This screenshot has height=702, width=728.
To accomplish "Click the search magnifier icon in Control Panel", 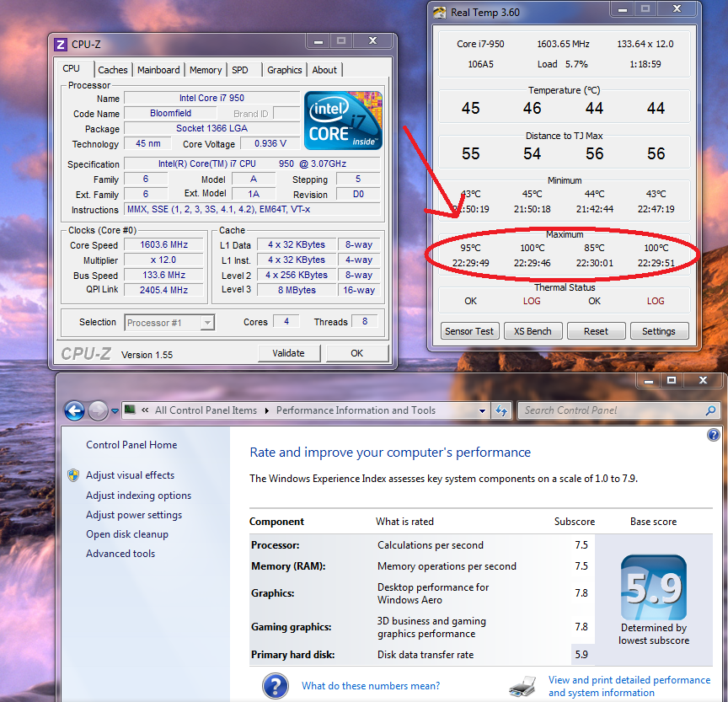I will click(710, 410).
